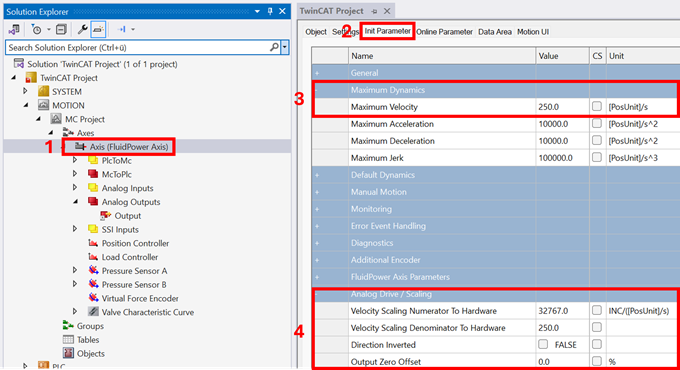
Task: Collapse the Analog Outputs node
Action: [x=76, y=202]
